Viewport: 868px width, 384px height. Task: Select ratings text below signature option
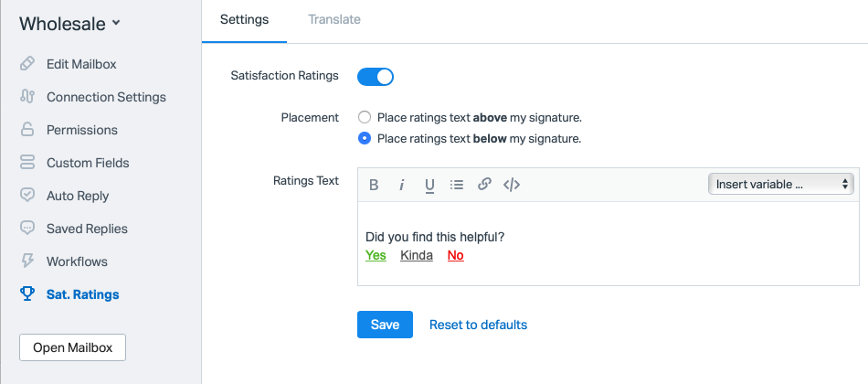pos(365,139)
